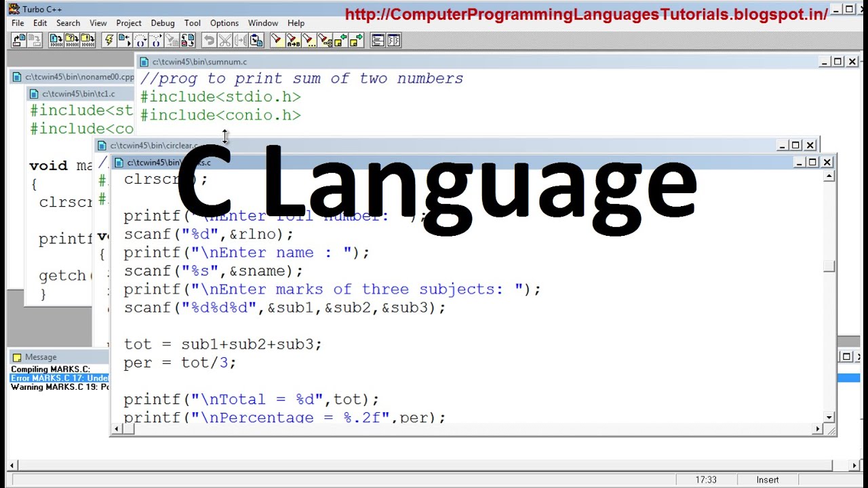
Task: Click the Find flashlight icon
Action: tap(277, 41)
